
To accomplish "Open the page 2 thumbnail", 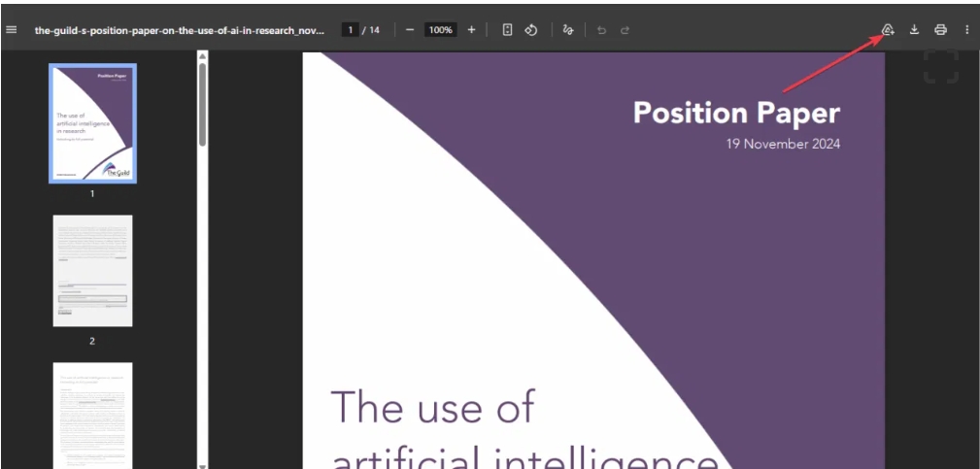I will click(x=92, y=271).
